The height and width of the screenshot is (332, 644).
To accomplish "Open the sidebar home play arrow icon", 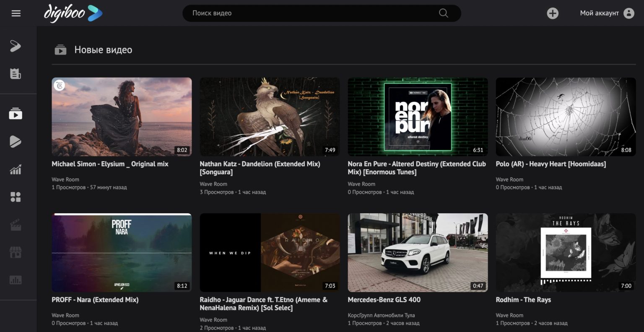I will 16,46.
